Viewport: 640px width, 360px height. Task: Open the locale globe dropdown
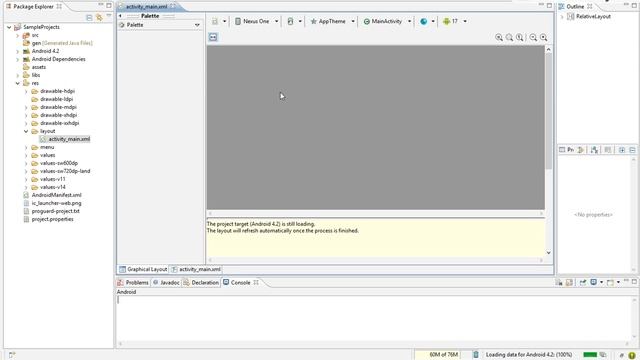click(433, 21)
